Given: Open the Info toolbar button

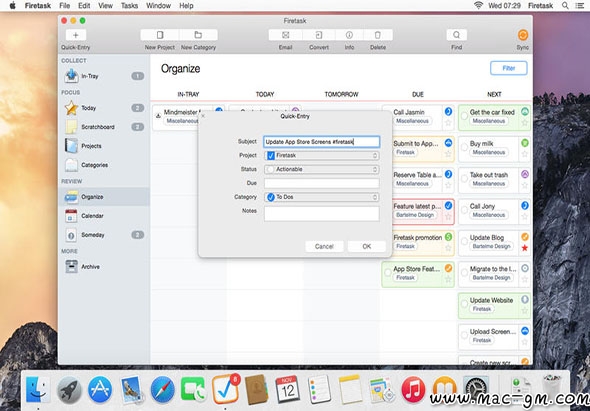Looking at the screenshot, I should [349, 35].
